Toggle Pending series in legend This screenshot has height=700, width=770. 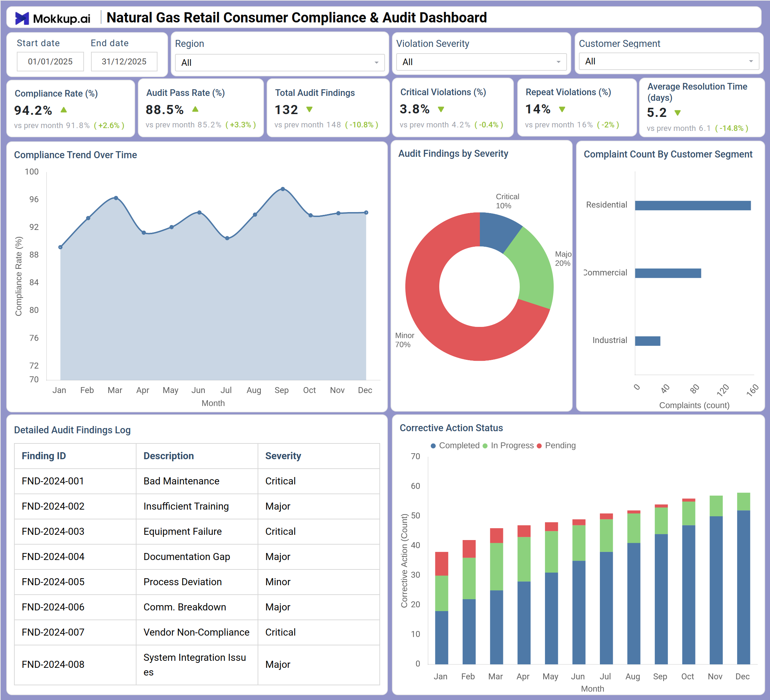[556, 445]
